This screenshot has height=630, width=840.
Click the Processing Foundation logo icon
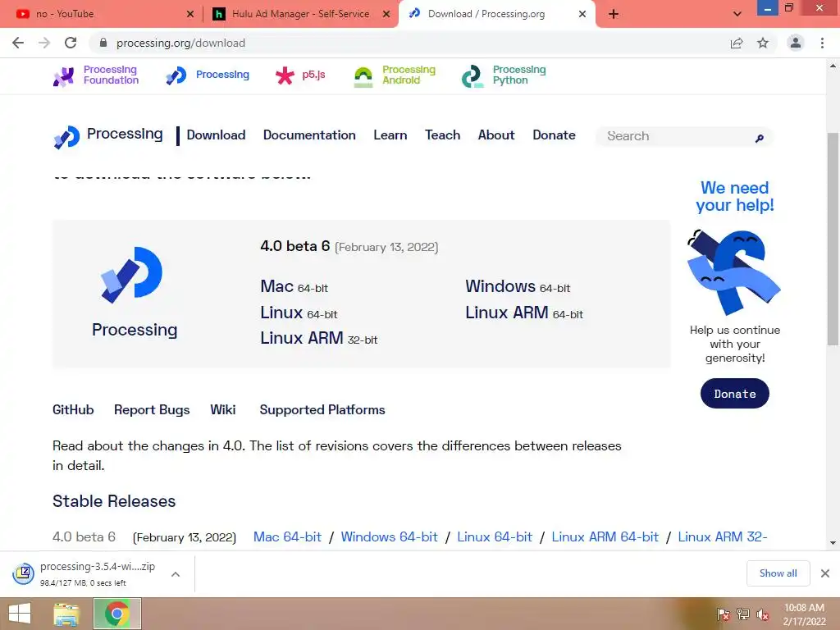[x=64, y=76]
